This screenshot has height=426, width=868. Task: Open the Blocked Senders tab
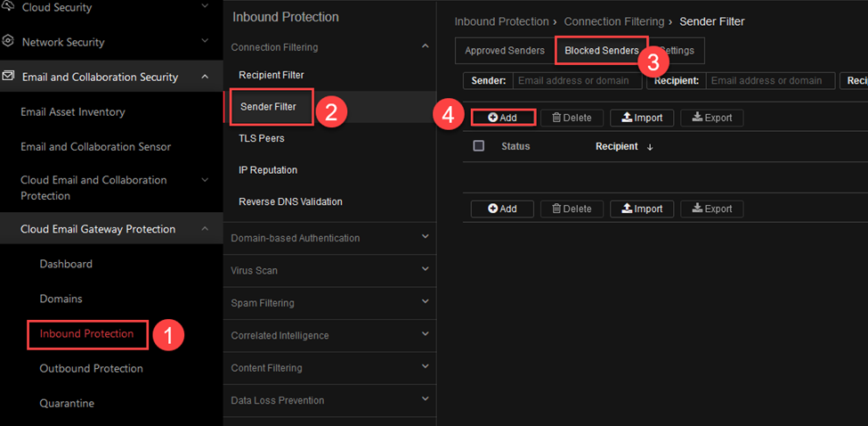click(x=602, y=51)
